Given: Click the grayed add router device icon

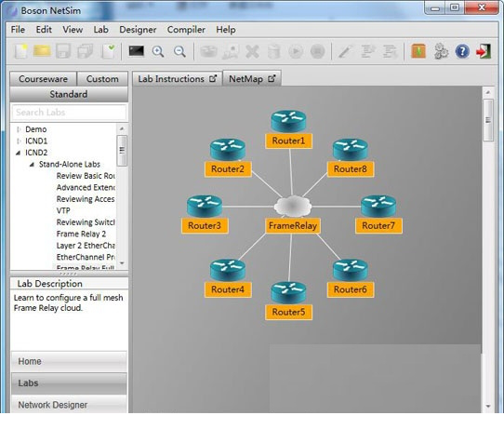Looking at the screenshot, I should [x=208, y=51].
